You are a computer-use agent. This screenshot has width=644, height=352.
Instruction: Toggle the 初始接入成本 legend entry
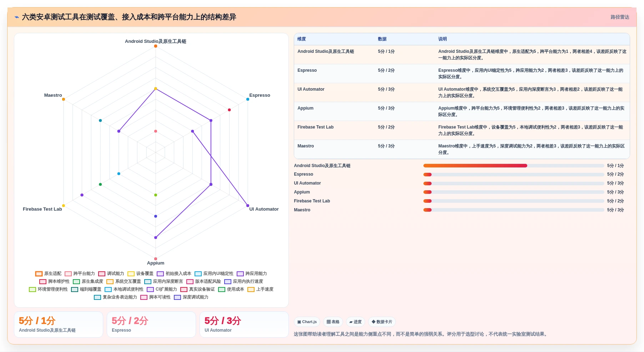click(x=174, y=274)
